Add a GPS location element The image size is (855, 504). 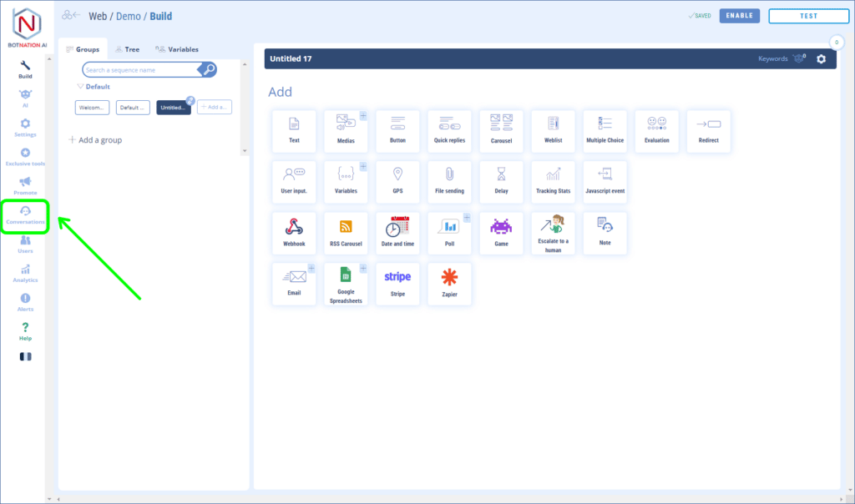[x=397, y=182]
